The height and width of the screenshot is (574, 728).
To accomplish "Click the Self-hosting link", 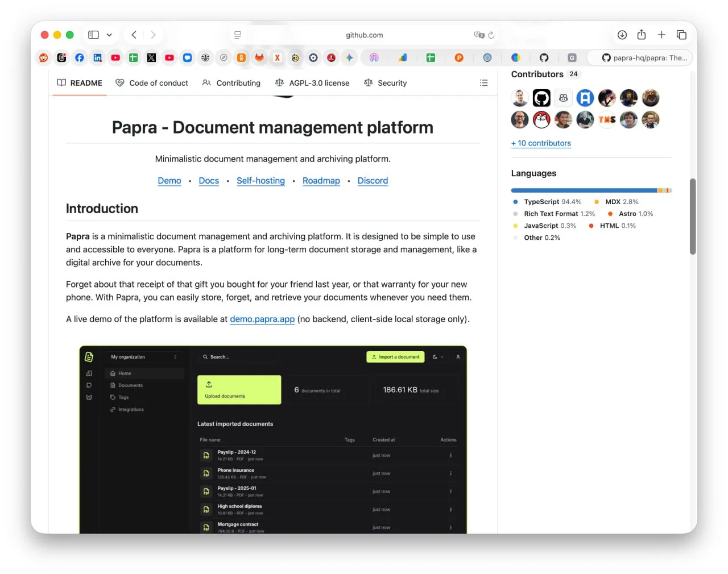I will (x=260, y=181).
